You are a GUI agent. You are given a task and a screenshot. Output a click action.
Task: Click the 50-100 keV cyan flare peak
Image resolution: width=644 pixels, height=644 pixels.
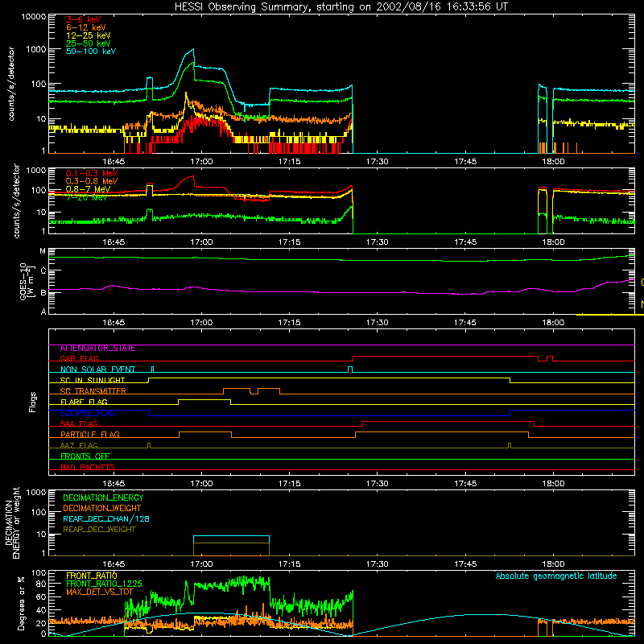pyautogui.click(x=192, y=50)
